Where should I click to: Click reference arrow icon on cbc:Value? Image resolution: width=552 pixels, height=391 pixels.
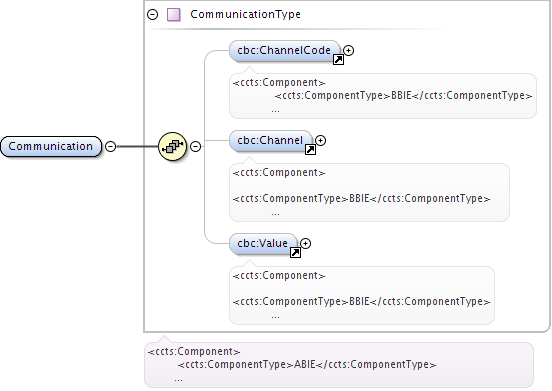(x=295, y=253)
